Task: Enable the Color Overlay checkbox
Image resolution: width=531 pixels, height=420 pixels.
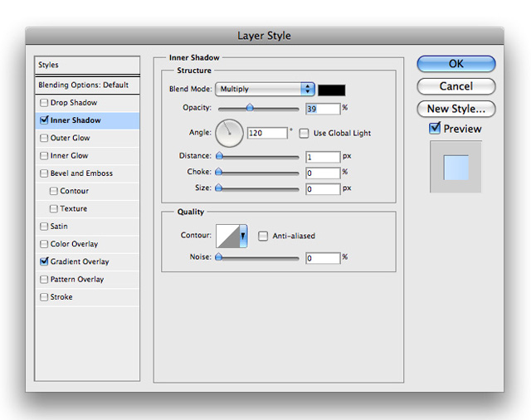Action: 44,244
